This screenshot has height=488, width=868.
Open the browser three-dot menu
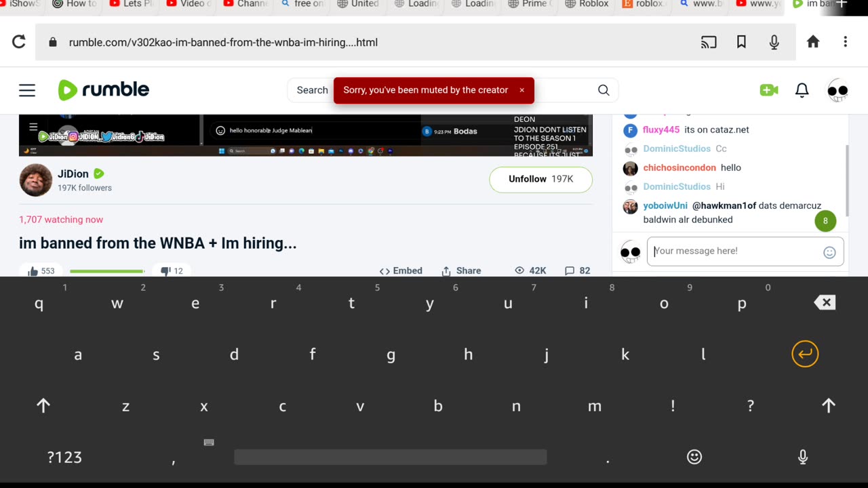[x=845, y=42]
